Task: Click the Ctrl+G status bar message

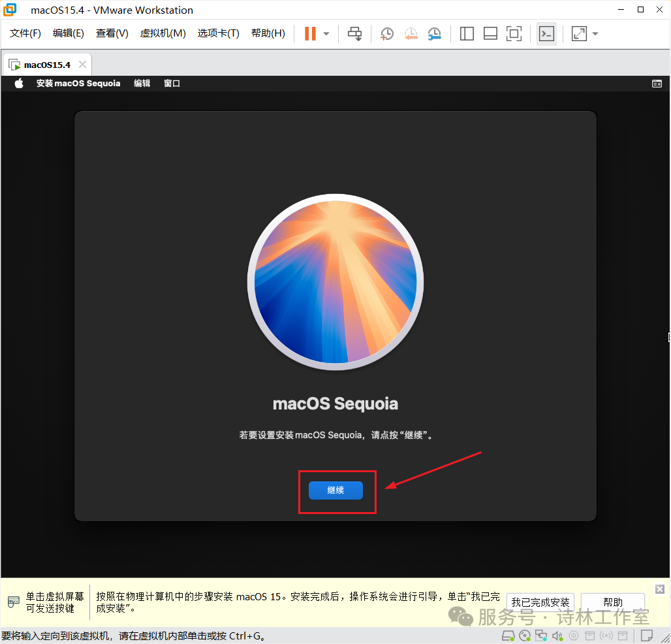Action: point(133,636)
